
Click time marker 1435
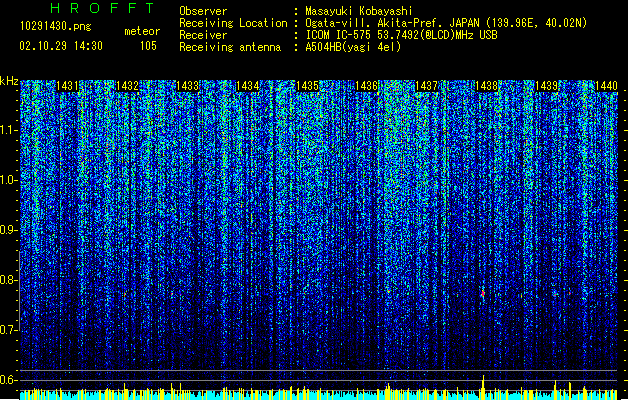click(x=307, y=86)
